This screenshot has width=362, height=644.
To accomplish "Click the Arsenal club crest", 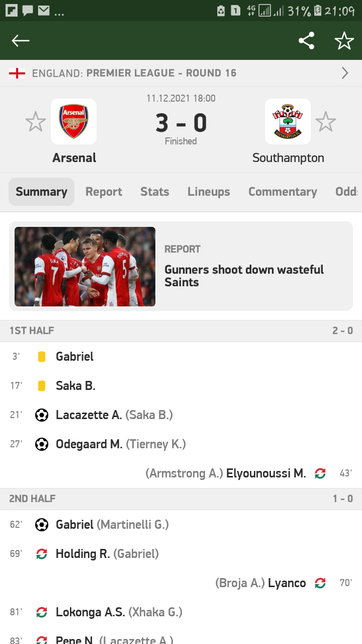I will [74, 121].
